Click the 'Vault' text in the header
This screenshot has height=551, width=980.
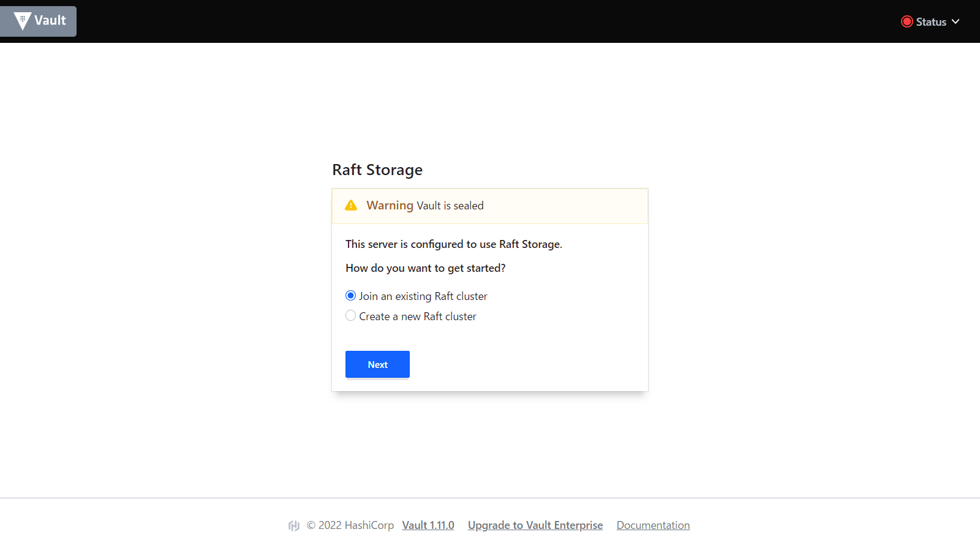click(50, 21)
